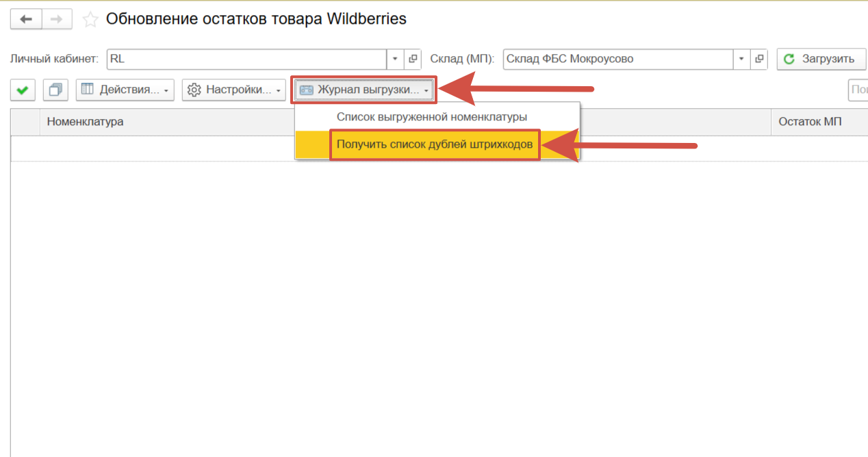
Task: Open the Настройки dropdown menu
Action: (233, 90)
